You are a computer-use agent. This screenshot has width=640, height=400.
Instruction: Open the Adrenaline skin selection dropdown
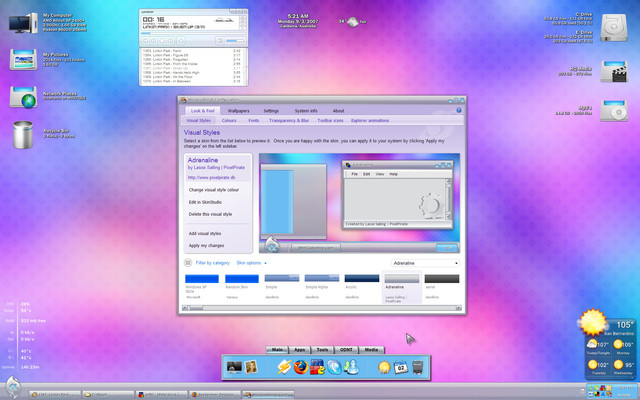pyautogui.click(x=424, y=263)
